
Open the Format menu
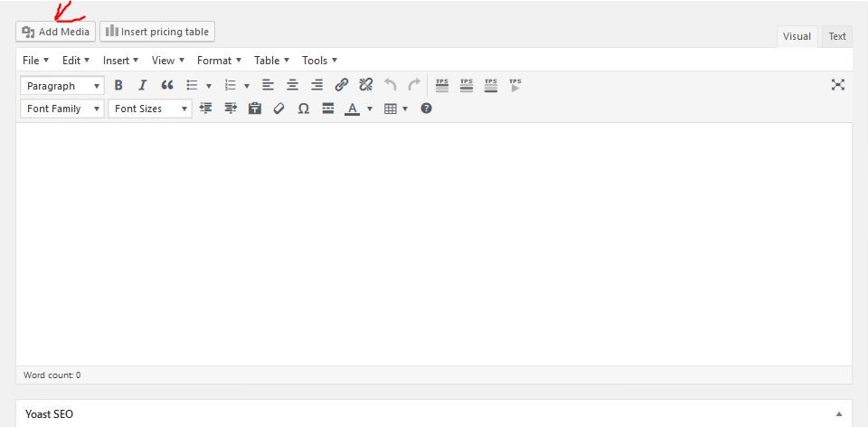pos(219,61)
